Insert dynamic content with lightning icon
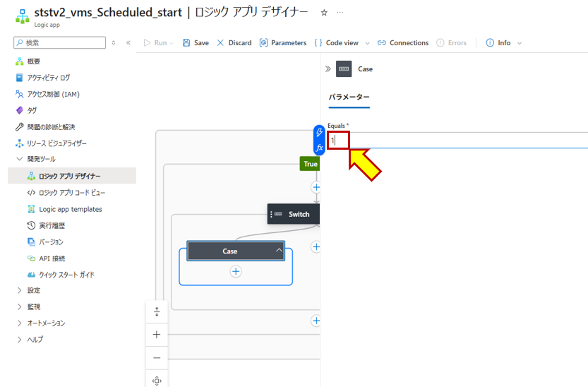 [319, 132]
